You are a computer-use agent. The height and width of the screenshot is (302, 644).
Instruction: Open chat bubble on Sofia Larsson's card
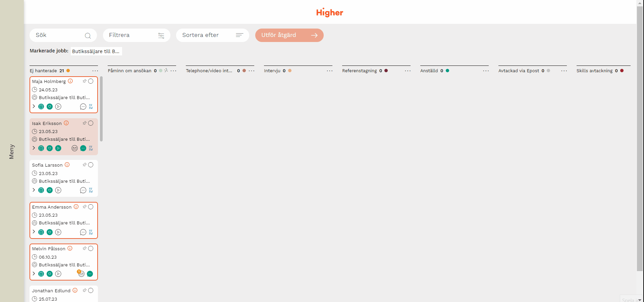pos(83,190)
